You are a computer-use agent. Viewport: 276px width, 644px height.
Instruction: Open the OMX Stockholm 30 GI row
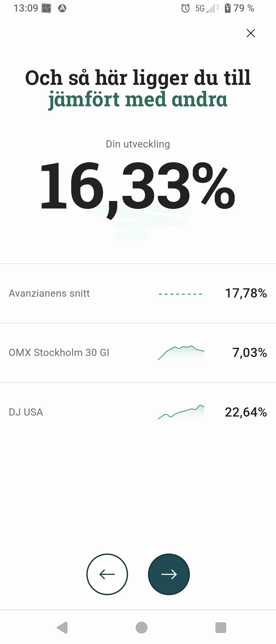(x=138, y=353)
